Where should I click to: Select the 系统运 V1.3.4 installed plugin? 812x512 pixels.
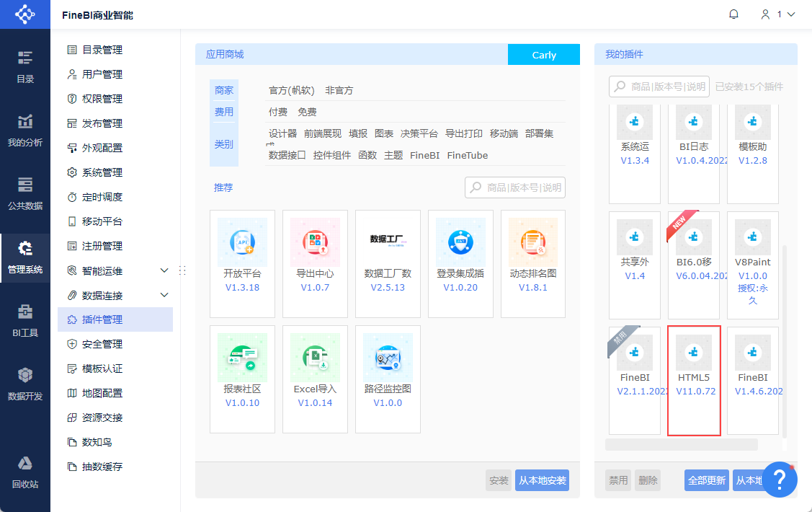634,154
